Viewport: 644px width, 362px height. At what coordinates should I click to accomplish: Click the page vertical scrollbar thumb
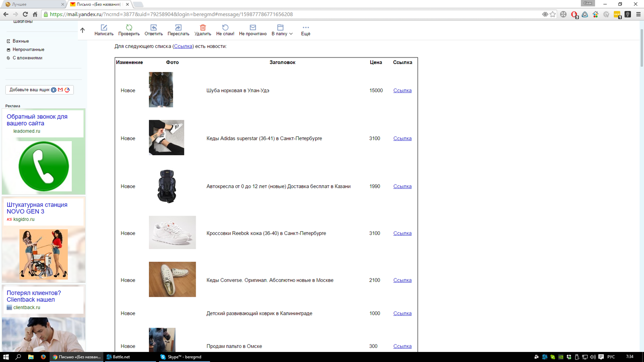tap(642, 47)
